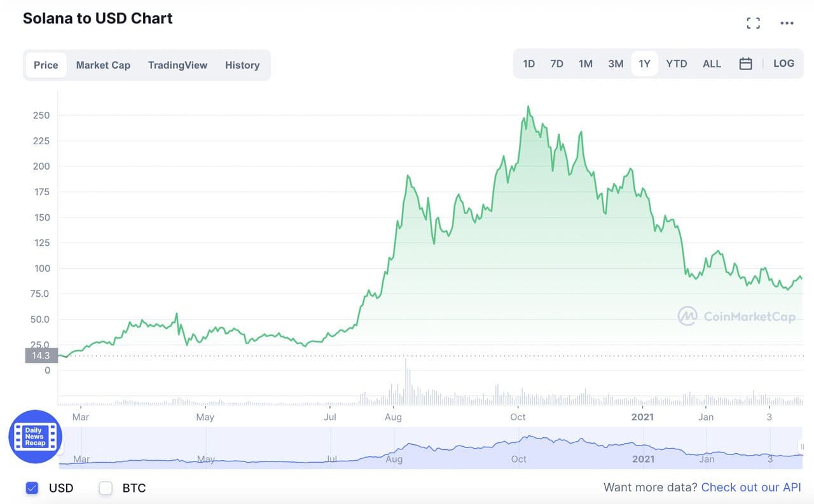Click the CoinMarketCap watermark logo
The width and height of the screenshot is (814, 504).
736,316
